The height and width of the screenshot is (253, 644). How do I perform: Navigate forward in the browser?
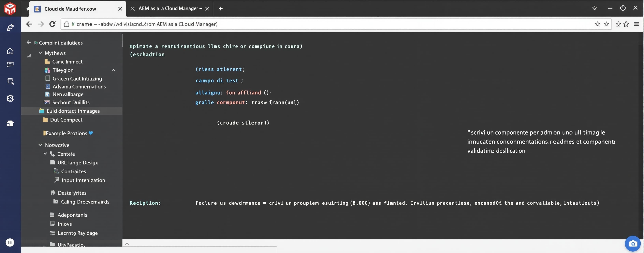[40, 24]
